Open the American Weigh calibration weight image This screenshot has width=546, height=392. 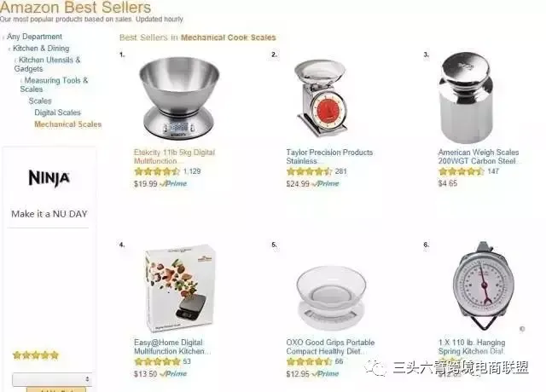[x=466, y=98]
